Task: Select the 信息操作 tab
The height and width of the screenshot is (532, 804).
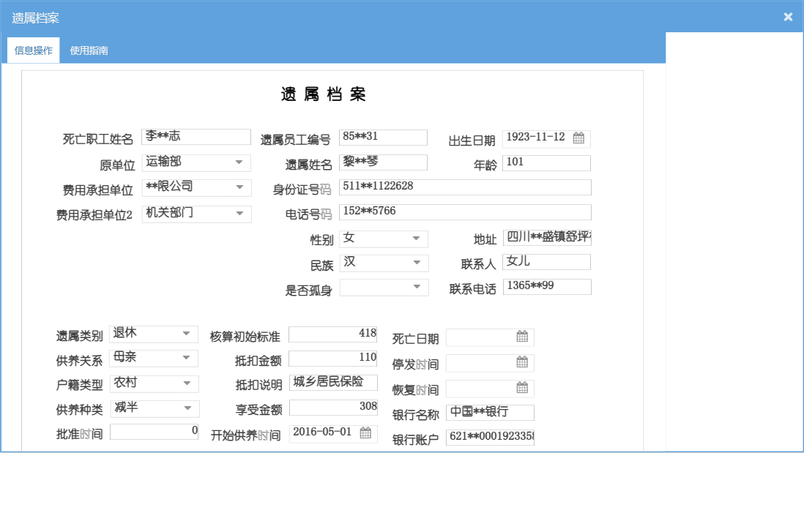Action: pyautogui.click(x=33, y=50)
